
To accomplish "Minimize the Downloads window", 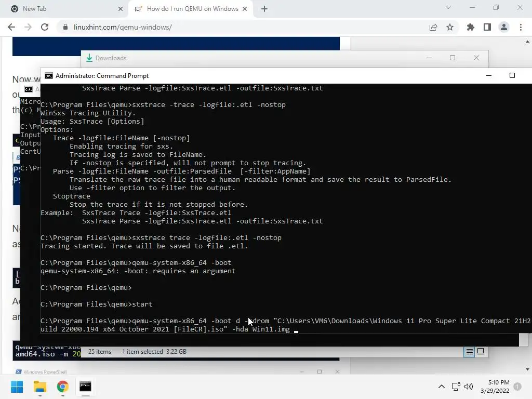I will pos(429,58).
